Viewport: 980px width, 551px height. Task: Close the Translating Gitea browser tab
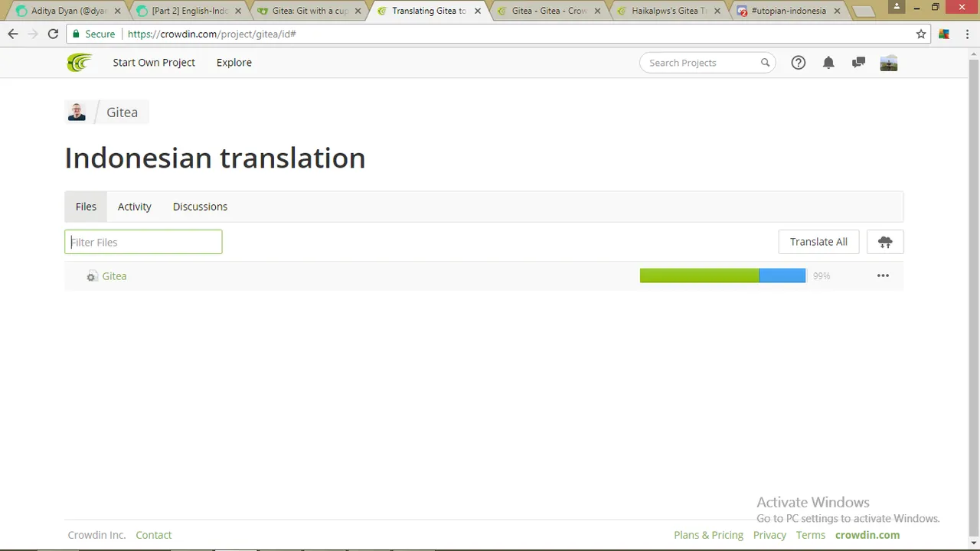pos(478,11)
